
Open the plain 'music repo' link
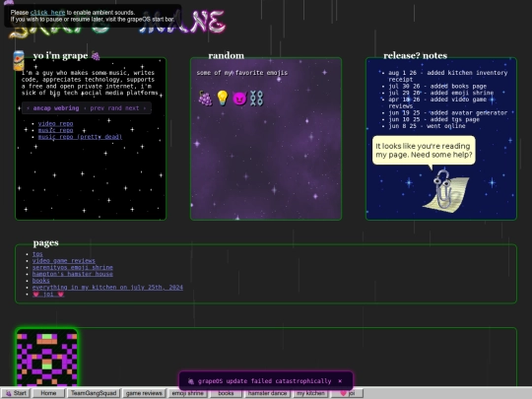point(55,130)
